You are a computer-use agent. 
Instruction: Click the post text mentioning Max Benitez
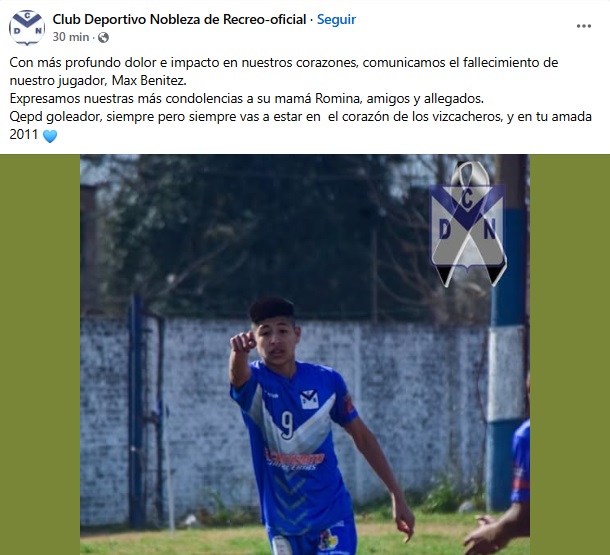click(284, 71)
